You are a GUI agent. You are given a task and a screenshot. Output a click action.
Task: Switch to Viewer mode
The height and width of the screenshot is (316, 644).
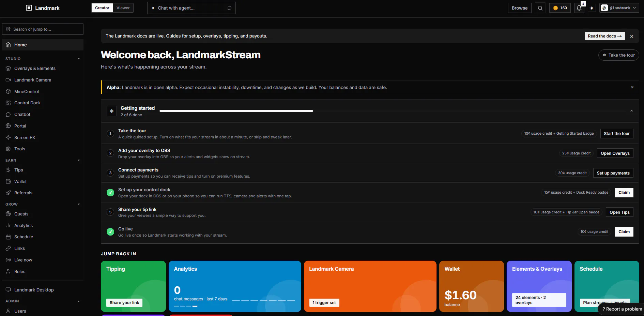[123, 8]
